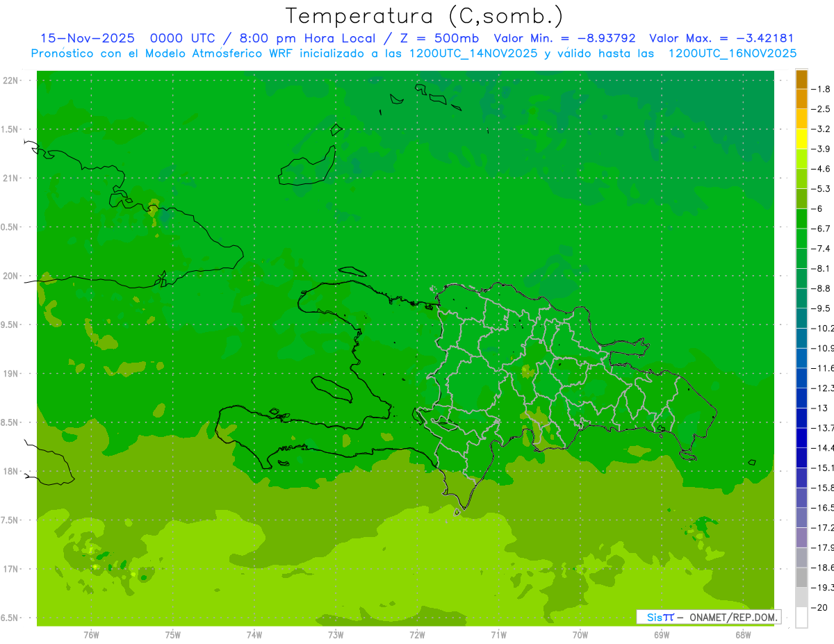The height and width of the screenshot is (644, 834).
Task: Click the "75W" longitude label
Action: click(x=173, y=635)
